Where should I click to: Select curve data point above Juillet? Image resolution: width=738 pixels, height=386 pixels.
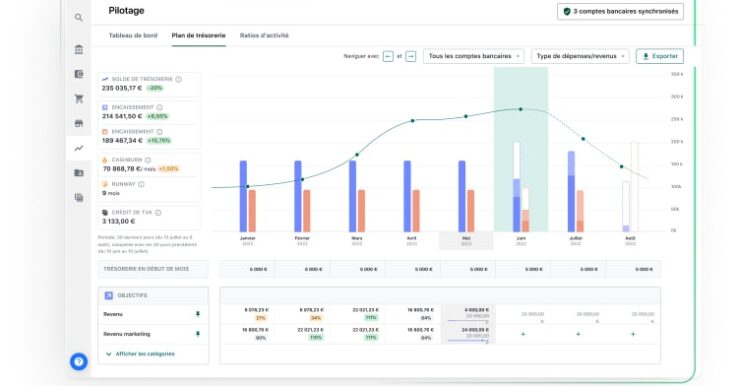(x=583, y=139)
